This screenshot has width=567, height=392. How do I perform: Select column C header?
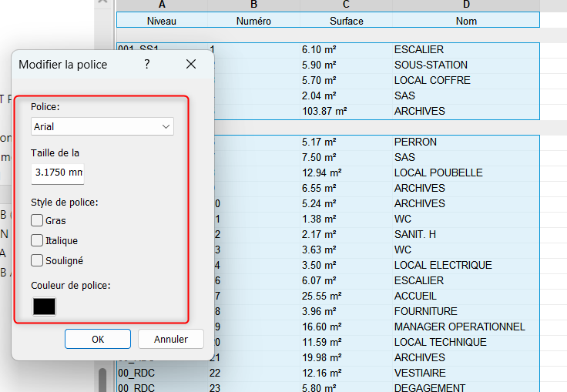pyautogui.click(x=346, y=5)
